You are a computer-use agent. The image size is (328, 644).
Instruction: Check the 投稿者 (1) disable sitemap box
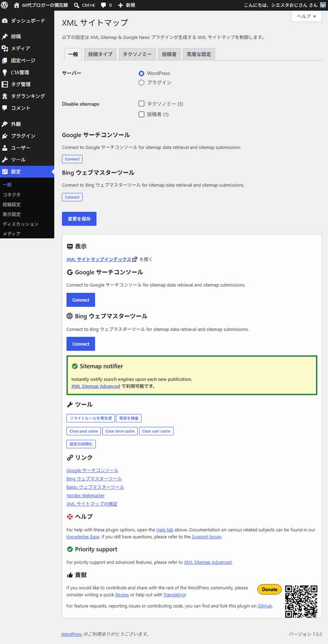coord(141,114)
